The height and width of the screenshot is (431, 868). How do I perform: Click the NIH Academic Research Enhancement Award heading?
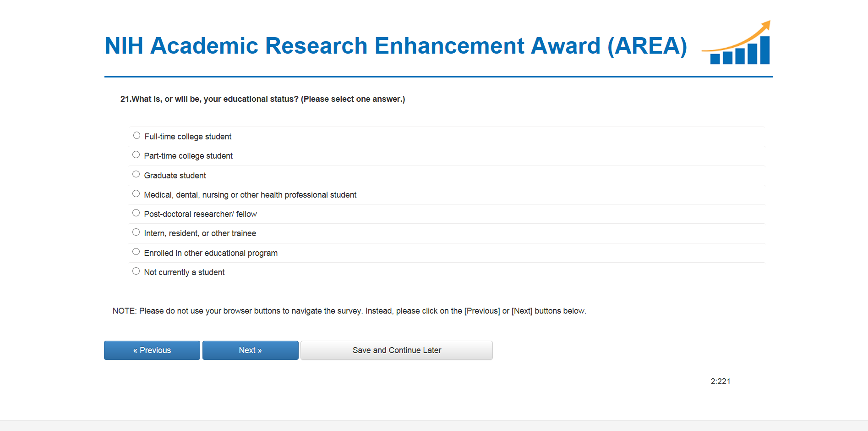pos(396,46)
